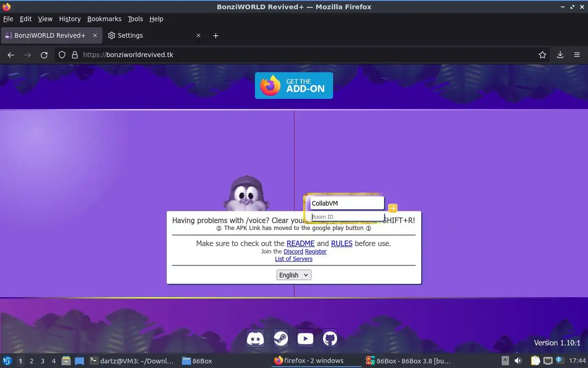The height and width of the screenshot is (368, 588).
Task: Open the Bookmarks menu
Action: (104, 19)
